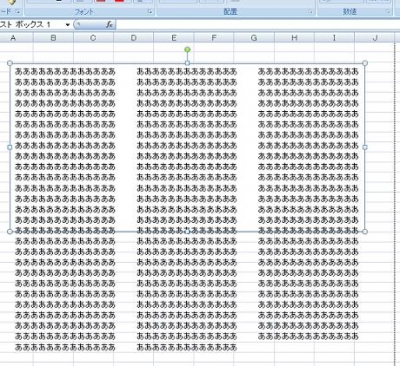Click in the Name Box showing ボックス 1
The height and width of the screenshot is (366, 400).
[x=32, y=24]
